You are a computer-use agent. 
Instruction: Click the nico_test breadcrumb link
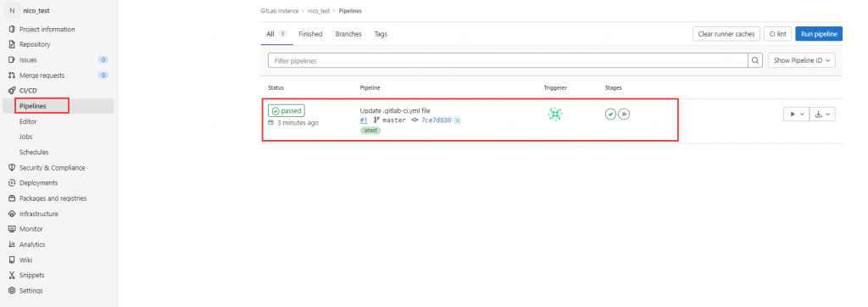pos(319,11)
